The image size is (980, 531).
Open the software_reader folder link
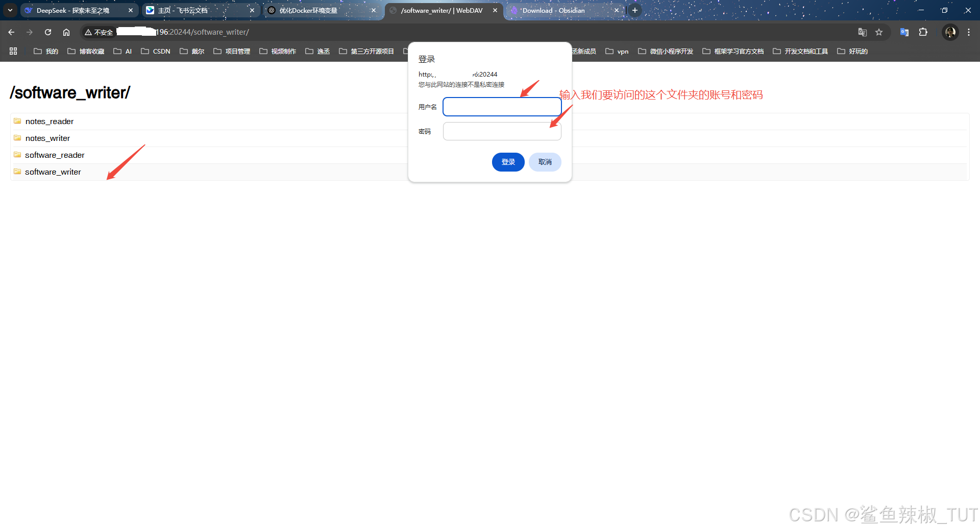pyautogui.click(x=55, y=155)
